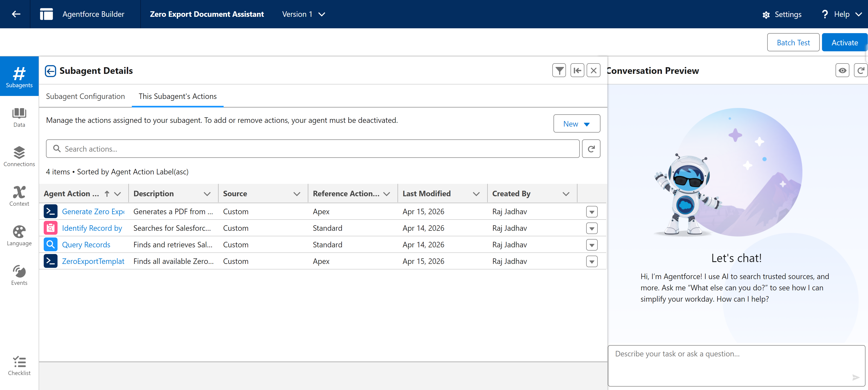
Task: Click the Agentforce Builder logo icon
Action: pos(46,14)
